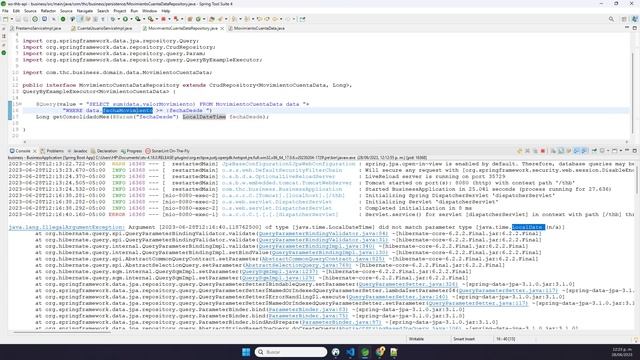Open Spring Tool Suite taskbar icon
The image size is (640, 360).
point(365,352)
